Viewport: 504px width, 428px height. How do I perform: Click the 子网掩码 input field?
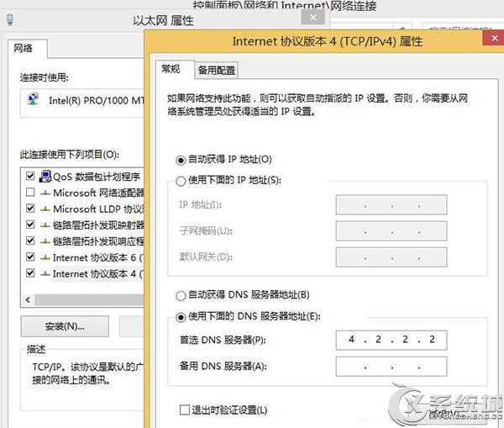(391, 230)
